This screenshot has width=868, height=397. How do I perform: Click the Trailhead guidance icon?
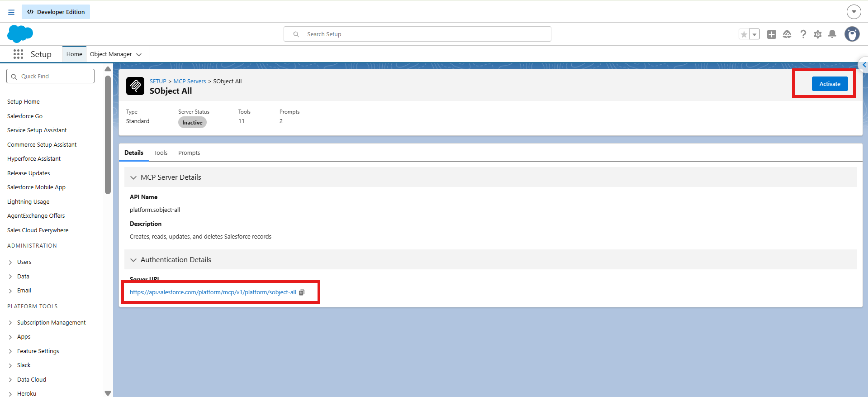click(787, 34)
